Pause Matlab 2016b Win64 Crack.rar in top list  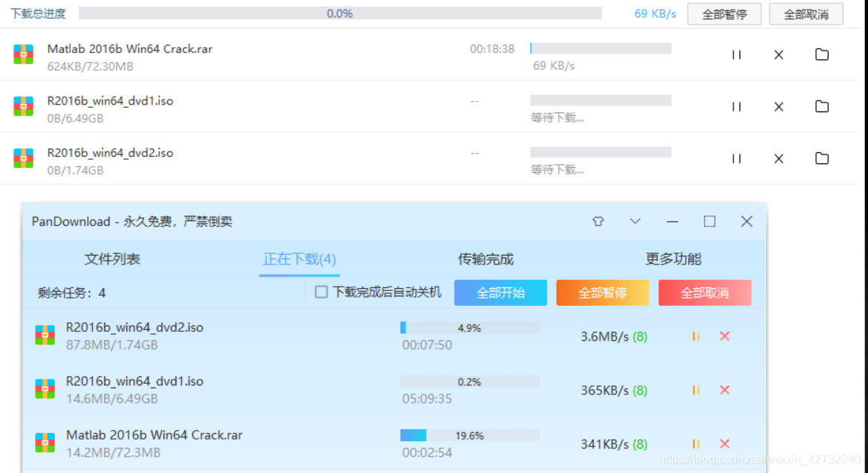pyautogui.click(x=736, y=55)
